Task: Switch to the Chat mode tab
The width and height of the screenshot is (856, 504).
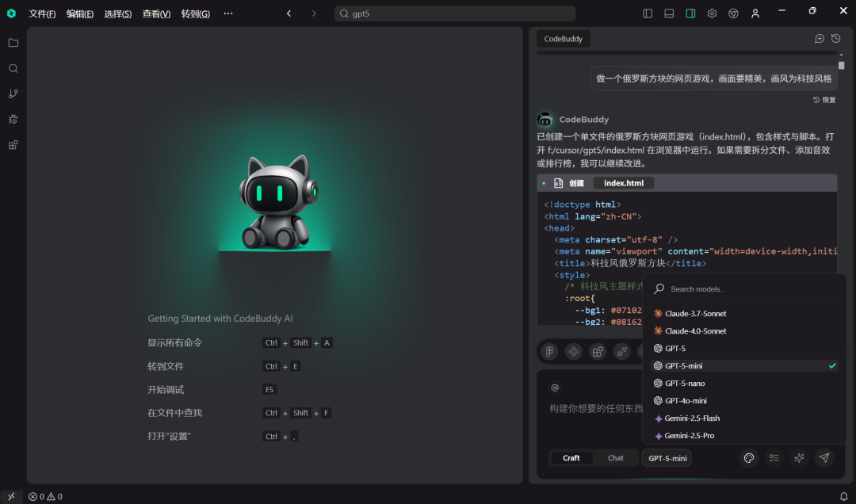Action: coord(615,458)
